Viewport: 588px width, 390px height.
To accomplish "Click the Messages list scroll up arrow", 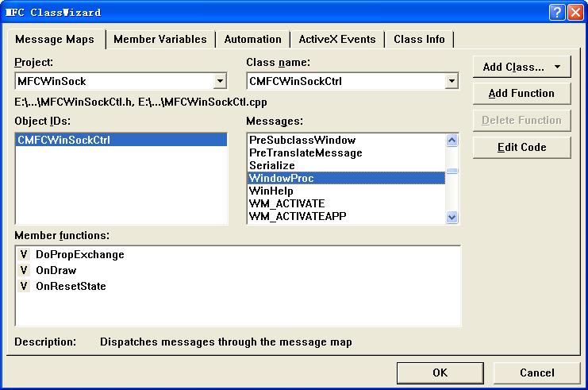I will point(452,141).
